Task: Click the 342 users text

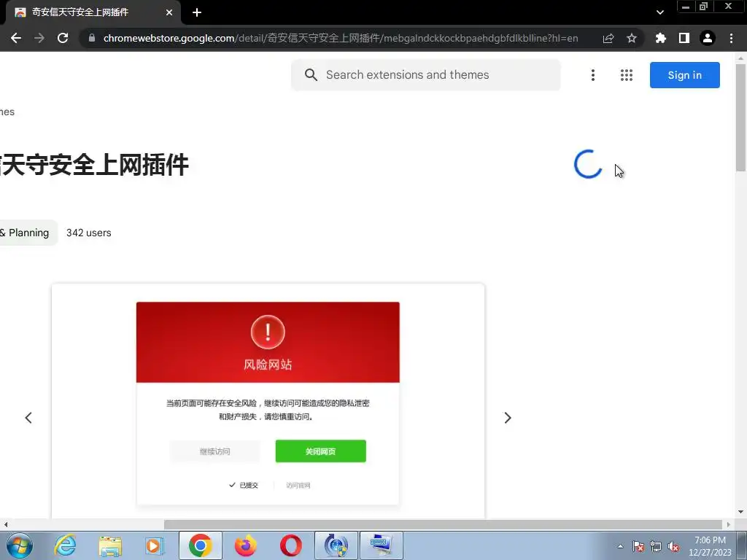Action: tap(88, 233)
